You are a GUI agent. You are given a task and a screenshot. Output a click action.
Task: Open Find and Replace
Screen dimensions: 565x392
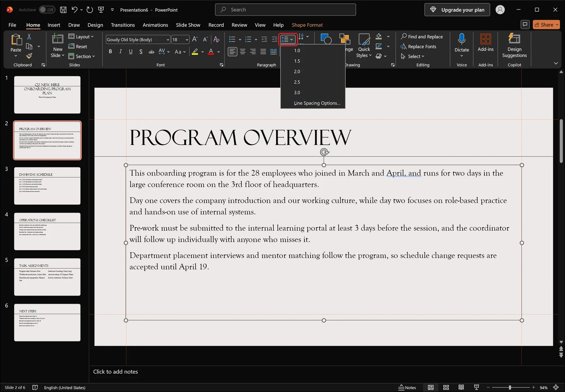tap(422, 36)
